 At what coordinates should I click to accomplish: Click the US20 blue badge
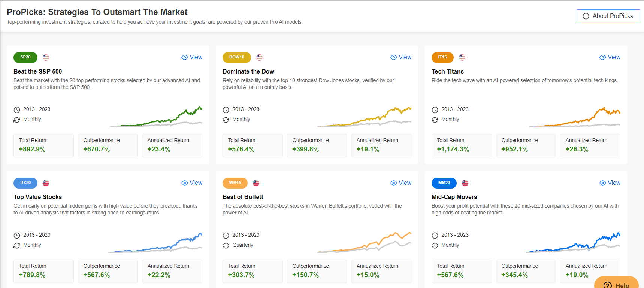click(x=25, y=183)
